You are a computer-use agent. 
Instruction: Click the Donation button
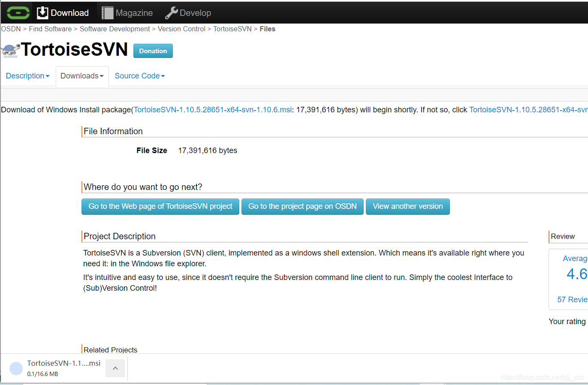[153, 51]
